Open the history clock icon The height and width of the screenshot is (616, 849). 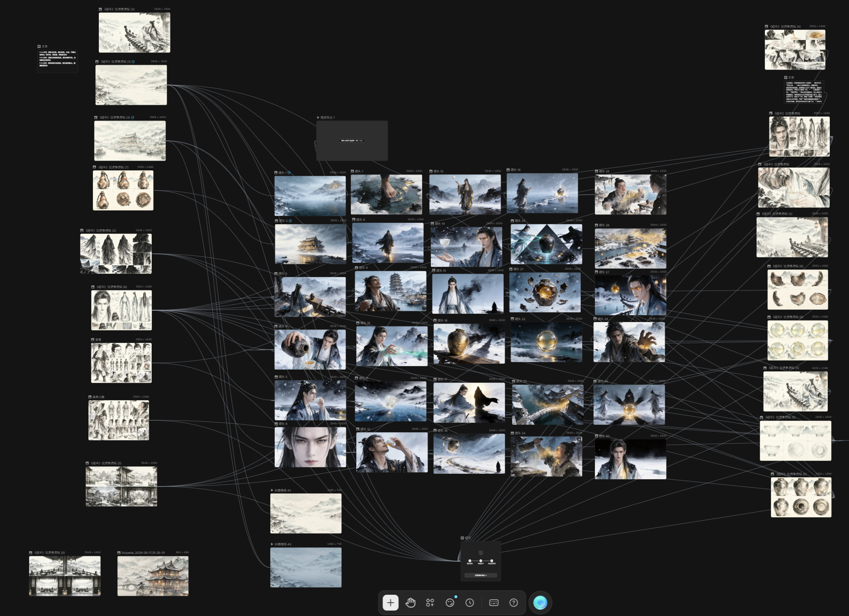click(x=470, y=603)
